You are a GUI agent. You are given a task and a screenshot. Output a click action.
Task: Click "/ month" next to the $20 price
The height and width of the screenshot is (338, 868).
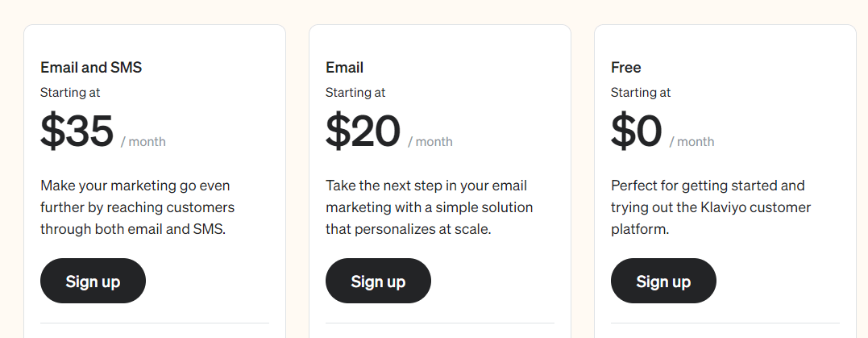430,142
